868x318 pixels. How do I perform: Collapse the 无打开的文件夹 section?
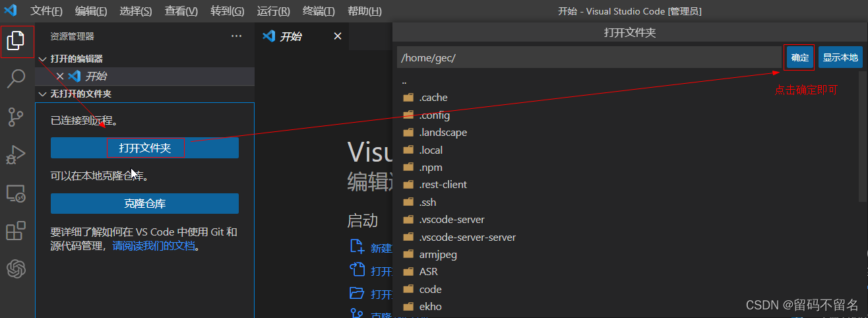43,94
